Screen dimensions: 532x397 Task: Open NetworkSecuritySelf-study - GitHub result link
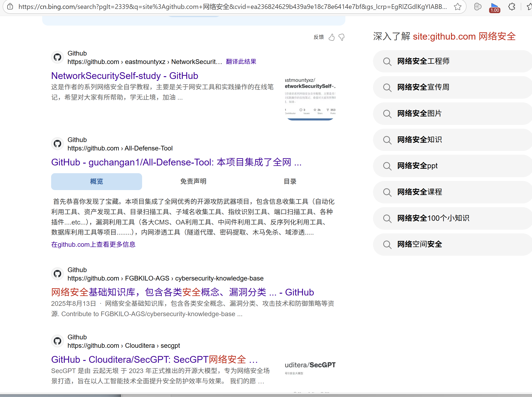(x=125, y=76)
